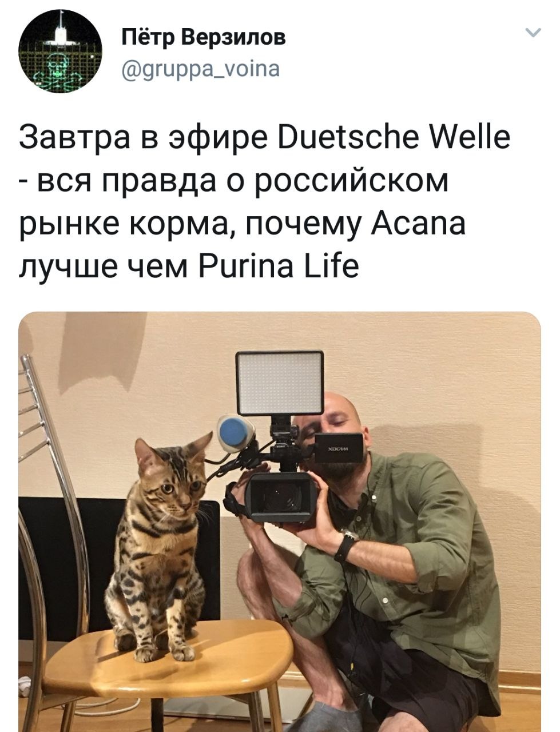The image size is (560, 732).
Task: Tap the LED light panel atop the camera
Action: pos(280,383)
